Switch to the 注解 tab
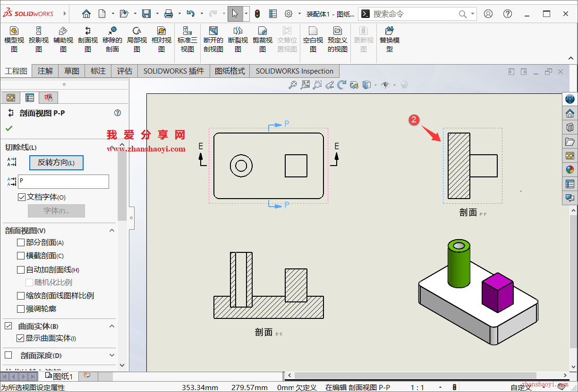 click(45, 71)
